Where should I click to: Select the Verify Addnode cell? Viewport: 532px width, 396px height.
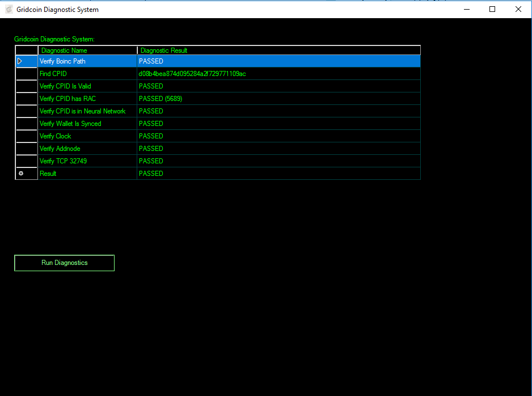point(87,149)
